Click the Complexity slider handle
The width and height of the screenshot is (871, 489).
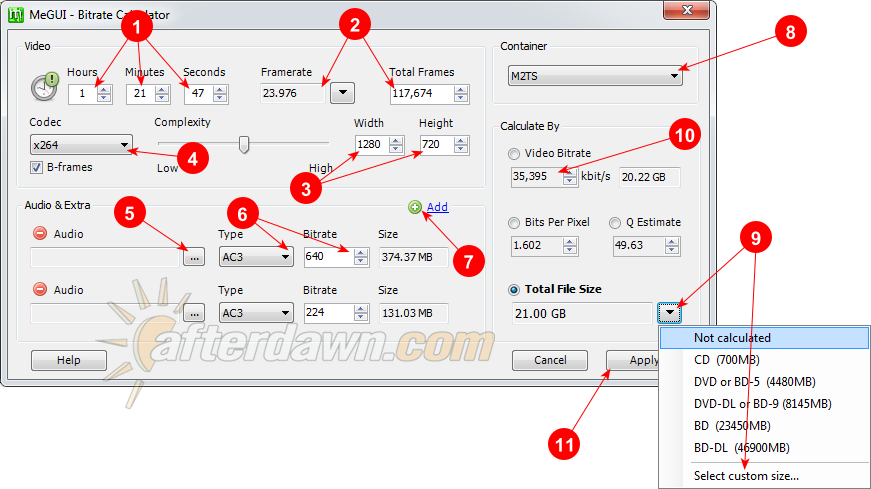pos(244,144)
